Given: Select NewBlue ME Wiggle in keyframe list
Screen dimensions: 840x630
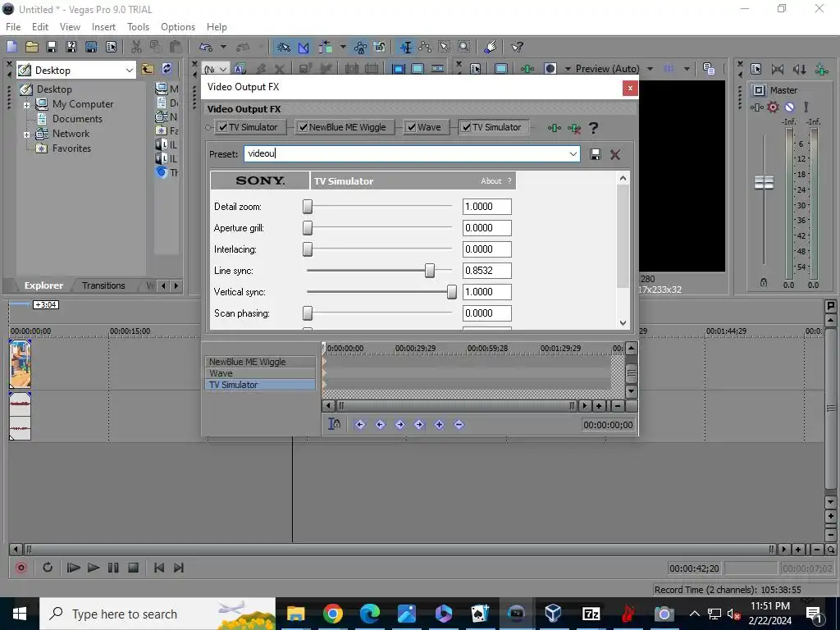Looking at the screenshot, I should [x=260, y=362].
